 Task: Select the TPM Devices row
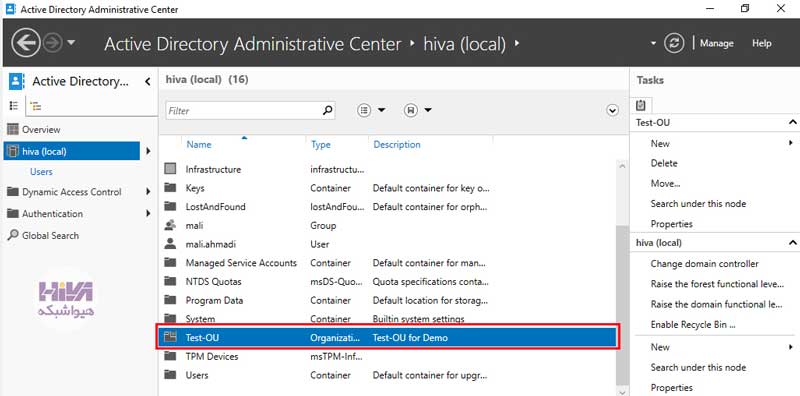pyautogui.click(x=388, y=356)
